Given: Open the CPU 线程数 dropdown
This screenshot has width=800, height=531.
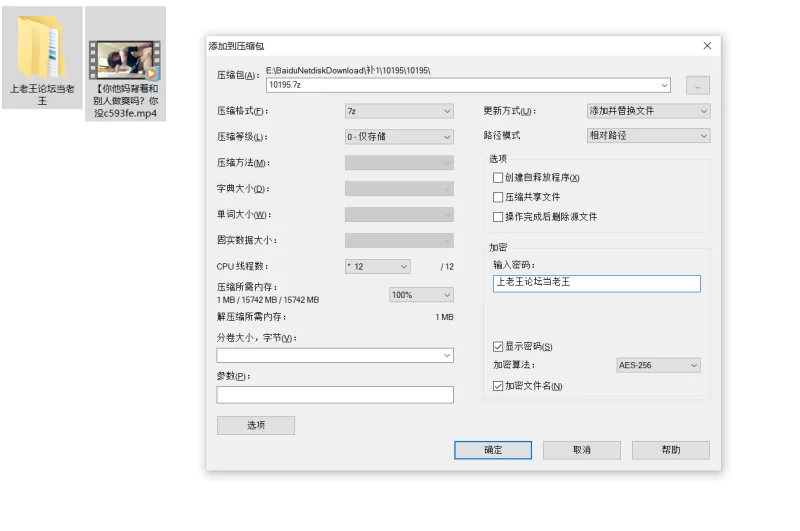Looking at the screenshot, I should (x=377, y=267).
